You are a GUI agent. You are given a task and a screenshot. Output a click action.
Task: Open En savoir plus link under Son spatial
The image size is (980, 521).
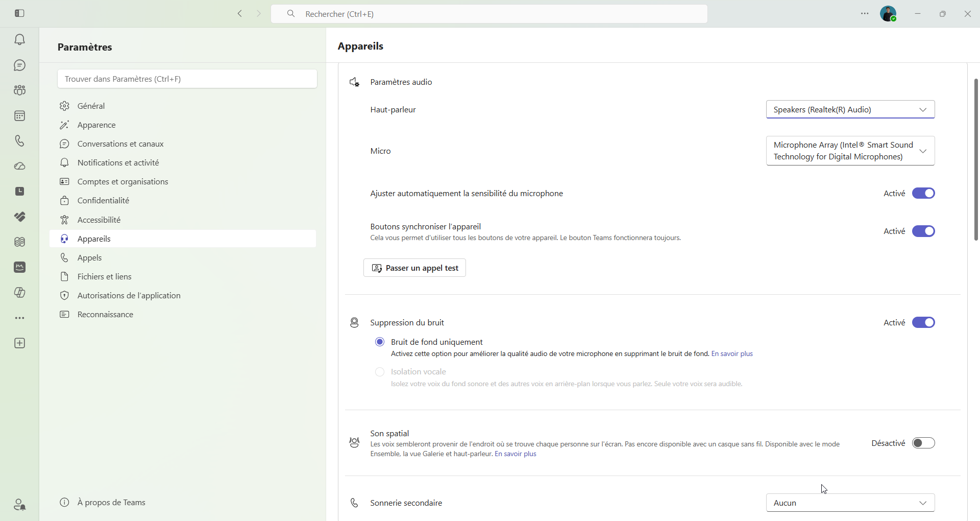coord(516,454)
